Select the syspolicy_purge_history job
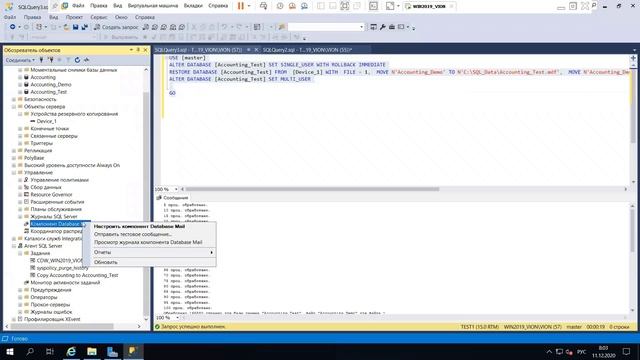Image resolution: width=640 pixels, height=360 pixels. point(62,268)
